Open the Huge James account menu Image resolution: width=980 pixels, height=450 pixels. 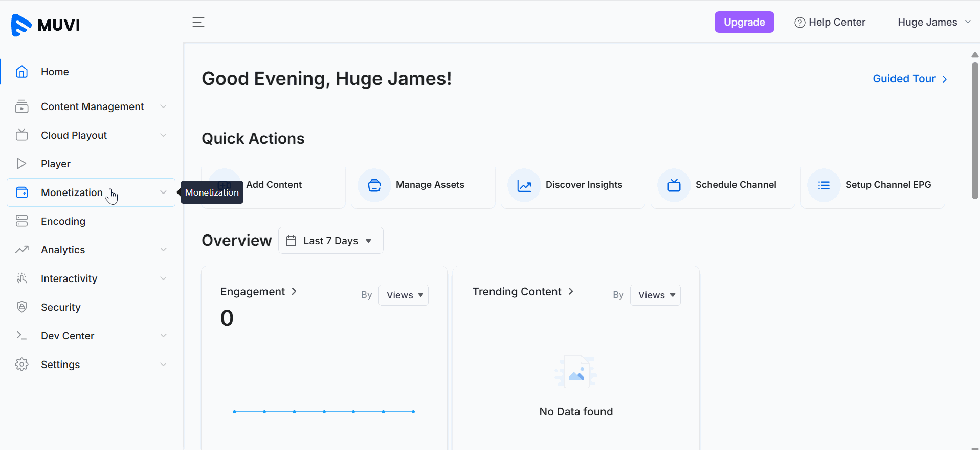933,22
